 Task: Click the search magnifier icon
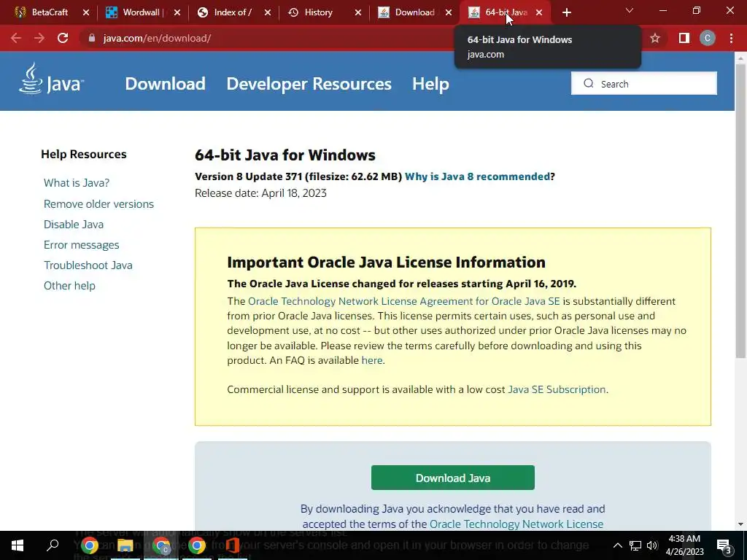click(589, 83)
